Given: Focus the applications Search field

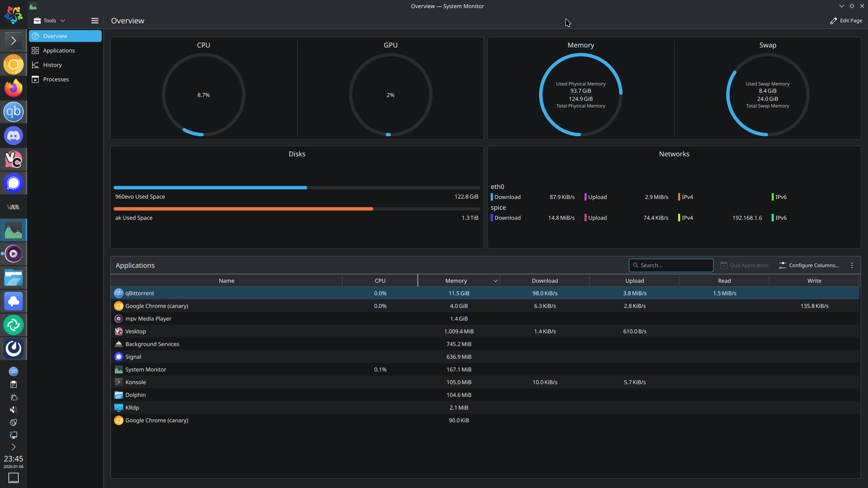Looking at the screenshot, I should click(x=671, y=265).
